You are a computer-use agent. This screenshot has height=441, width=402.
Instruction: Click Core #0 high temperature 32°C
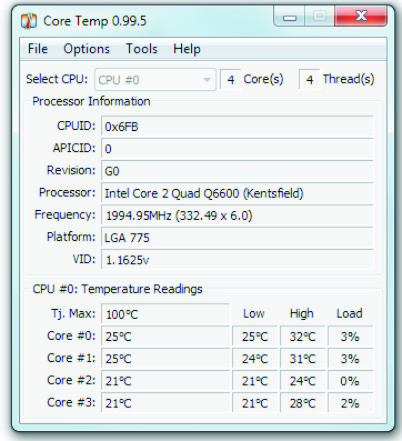(302, 336)
